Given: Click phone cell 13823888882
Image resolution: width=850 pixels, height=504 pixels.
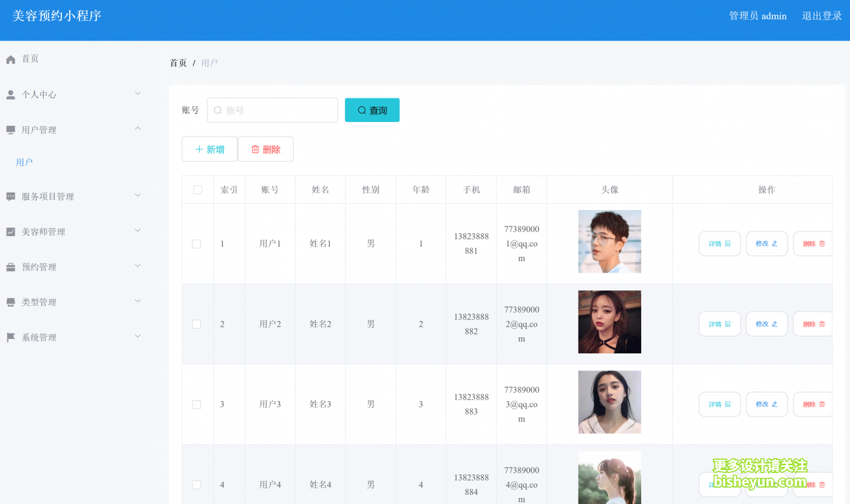Looking at the screenshot, I should [x=471, y=324].
